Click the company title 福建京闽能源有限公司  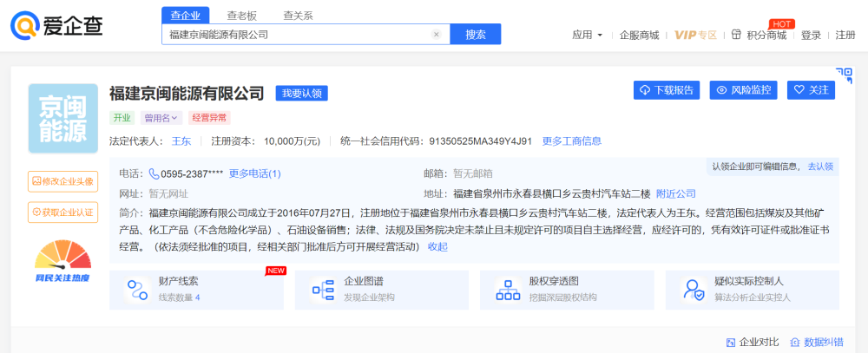click(187, 93)
